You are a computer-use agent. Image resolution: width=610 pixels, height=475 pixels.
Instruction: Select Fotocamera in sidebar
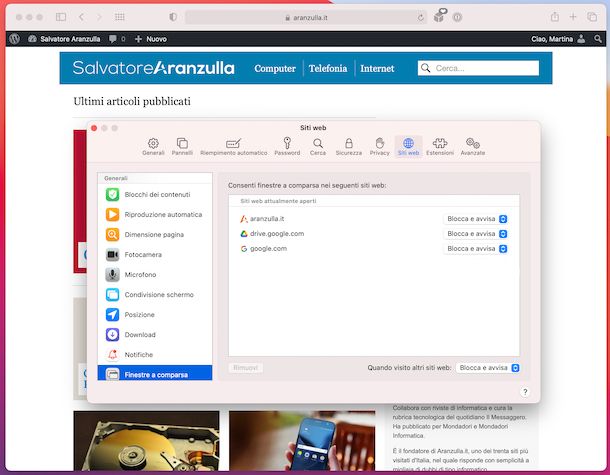tap(155, 254)
